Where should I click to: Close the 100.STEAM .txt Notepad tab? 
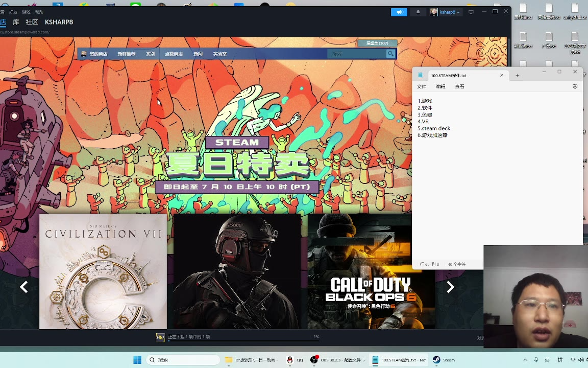(502, 76)
